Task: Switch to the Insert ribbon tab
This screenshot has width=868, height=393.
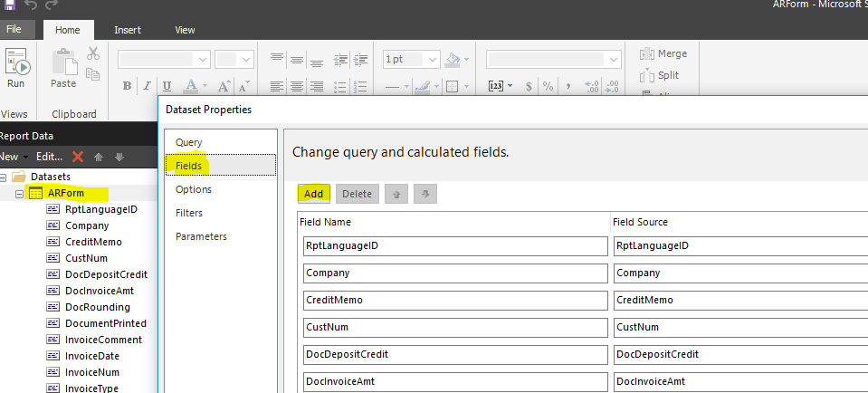Action: point(128,30)
